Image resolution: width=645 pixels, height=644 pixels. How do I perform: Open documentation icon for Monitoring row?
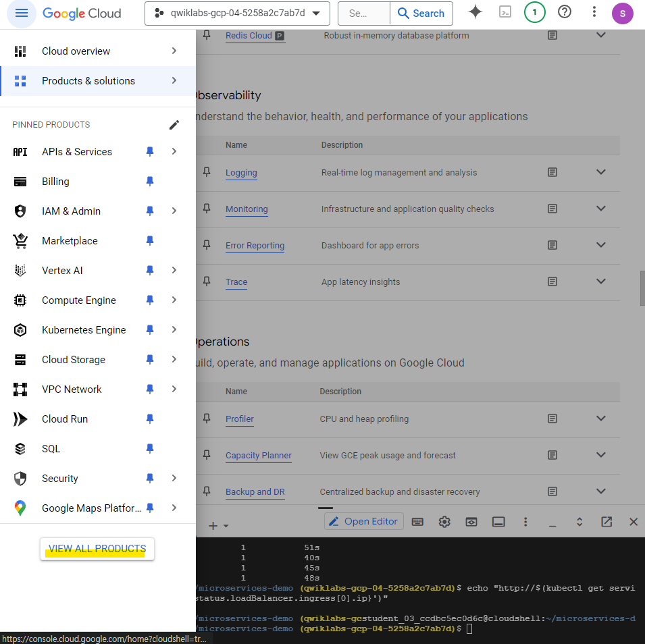[552, 209]
